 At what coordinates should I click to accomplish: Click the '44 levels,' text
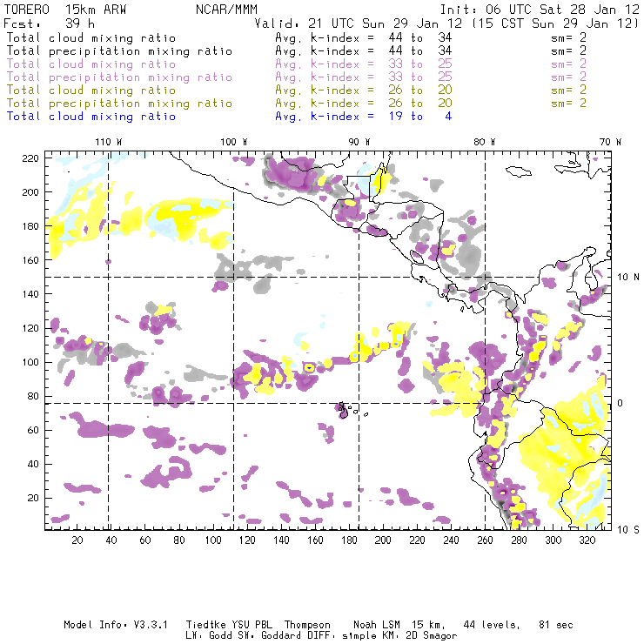(492, 625)
